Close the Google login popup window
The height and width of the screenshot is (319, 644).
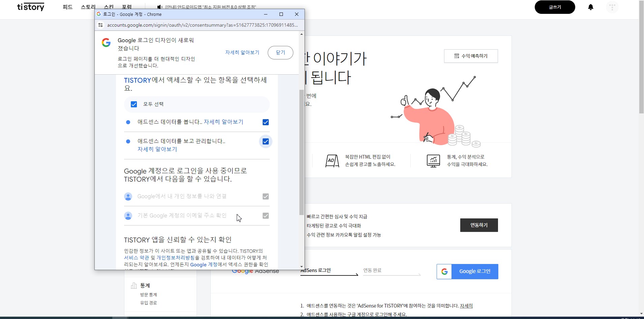pyautogui.click(x=297, y=14)
